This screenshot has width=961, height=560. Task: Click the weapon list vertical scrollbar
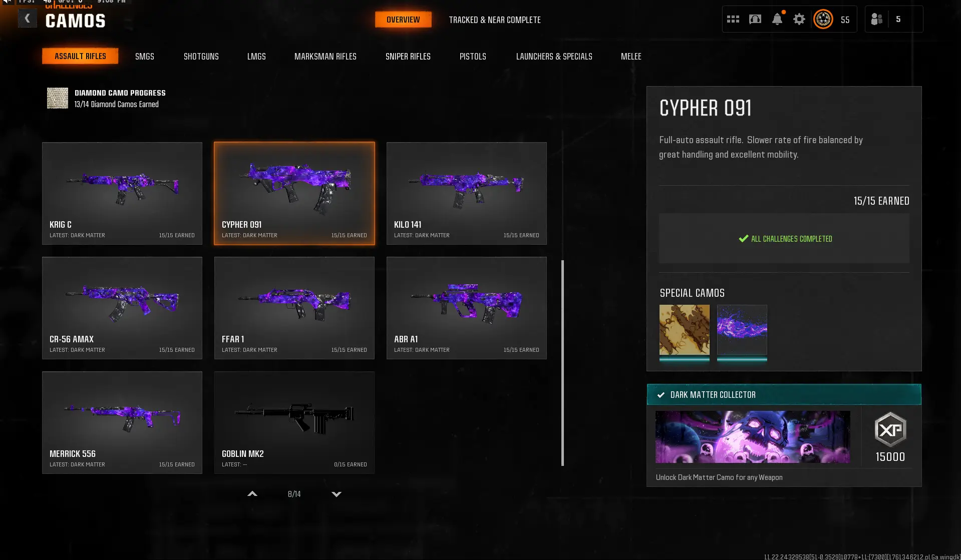pyautogui.click(x=563, y=363)
